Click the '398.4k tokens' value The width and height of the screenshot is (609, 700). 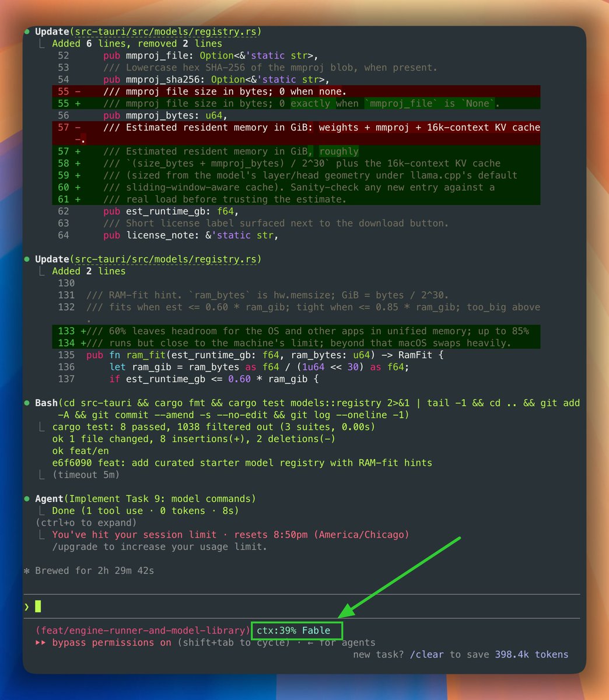pos(531,654)
